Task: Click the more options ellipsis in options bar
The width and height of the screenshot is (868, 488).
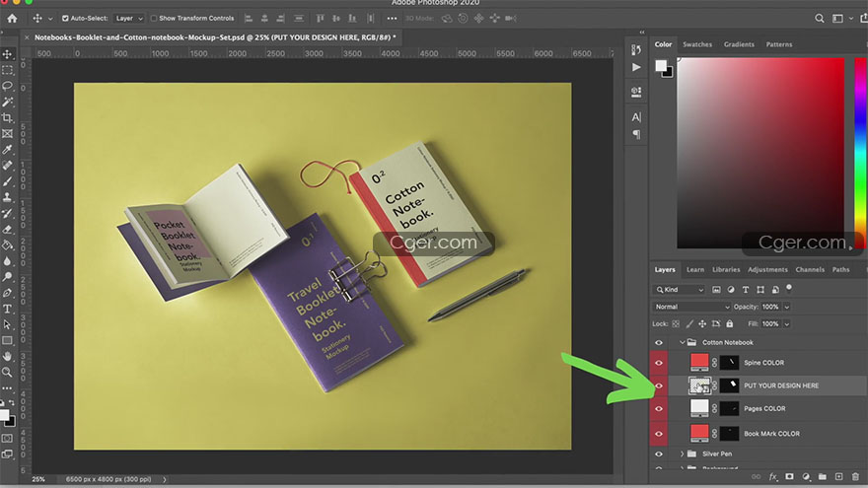Action: click(x=392, y=19)
